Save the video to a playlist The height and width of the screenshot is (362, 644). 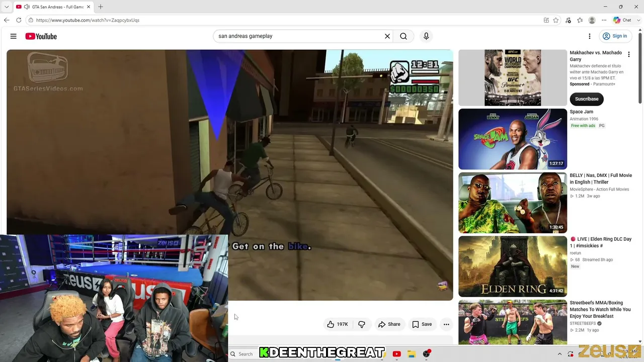422,324
